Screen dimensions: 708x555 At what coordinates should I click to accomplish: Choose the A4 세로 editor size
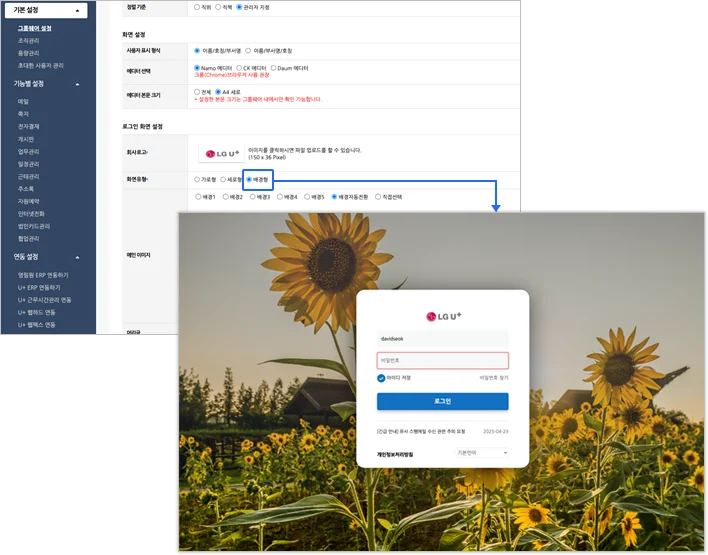pos(224,92)
